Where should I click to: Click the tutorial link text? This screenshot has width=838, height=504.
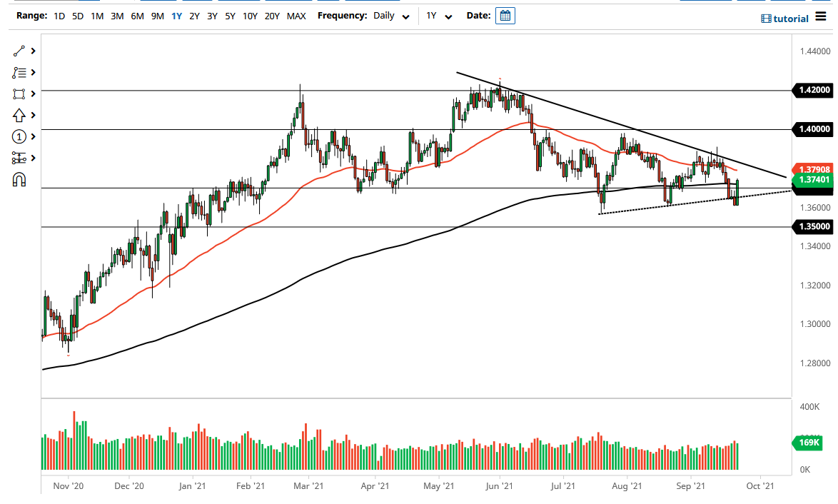pyautogui.click(x=792, y=18)
